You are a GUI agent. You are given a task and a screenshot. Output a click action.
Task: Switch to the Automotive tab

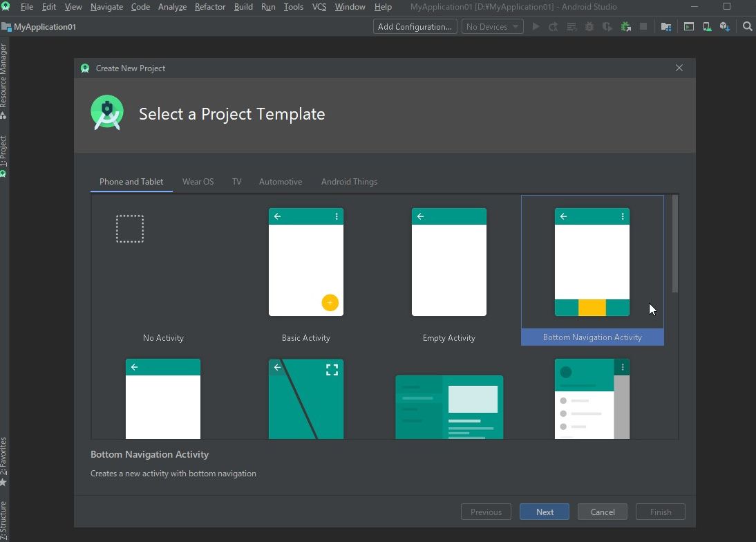tap(280, 181)
